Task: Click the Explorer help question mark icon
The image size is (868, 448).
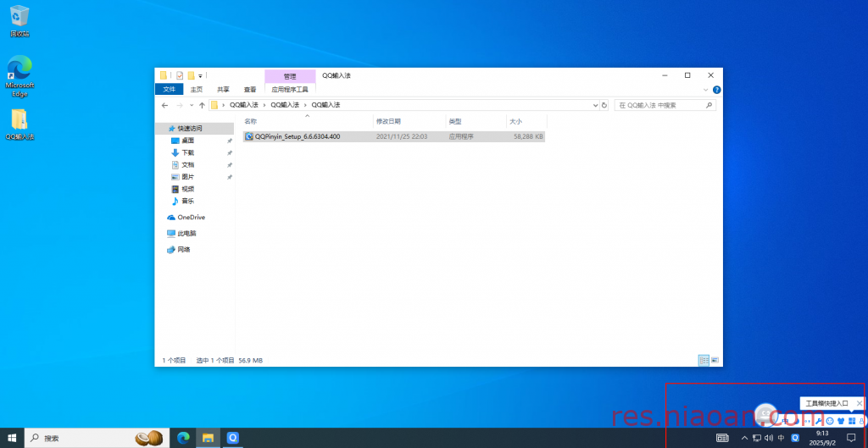Action: tap(716, 90)
